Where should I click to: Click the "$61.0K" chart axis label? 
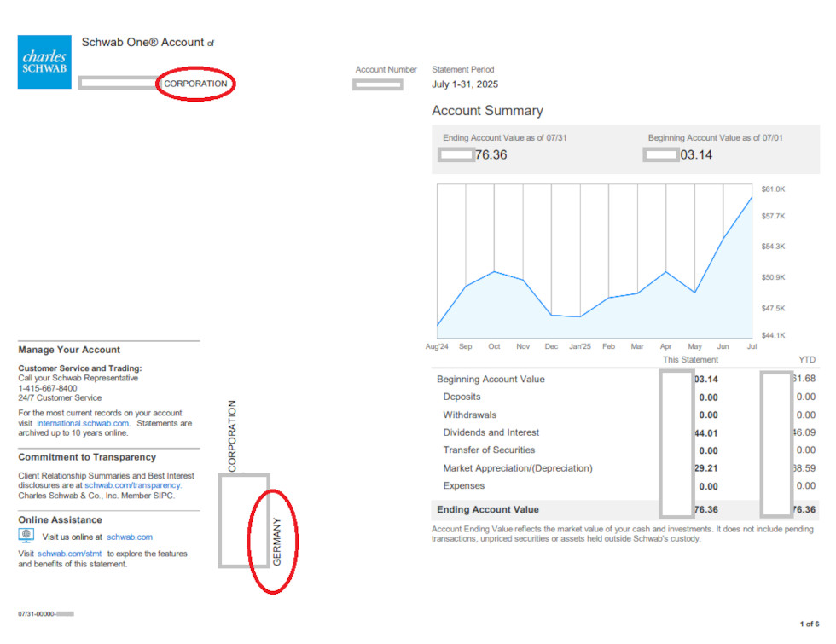pyautogui.click(x=773, y=189)
